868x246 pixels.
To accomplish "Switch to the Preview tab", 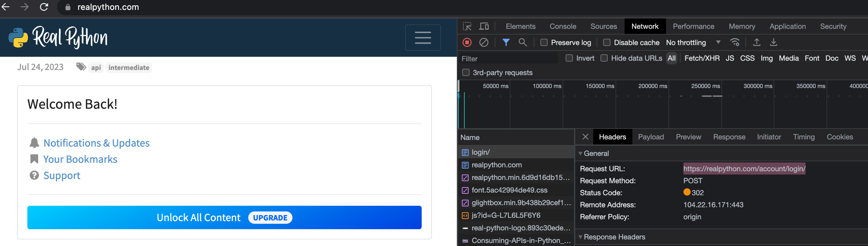I will click(688, 137).
